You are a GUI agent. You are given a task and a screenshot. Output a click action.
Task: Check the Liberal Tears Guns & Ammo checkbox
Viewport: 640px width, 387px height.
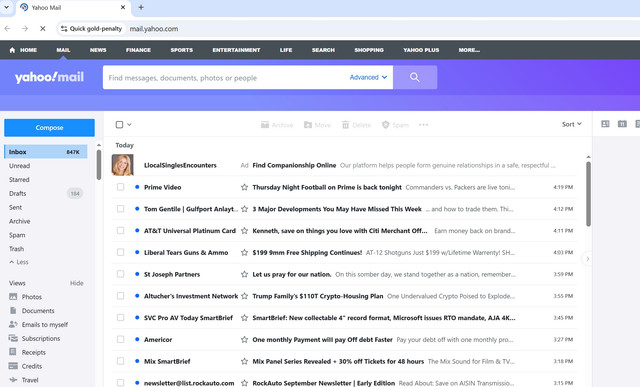pyautogui.click(x=120, y=252)
